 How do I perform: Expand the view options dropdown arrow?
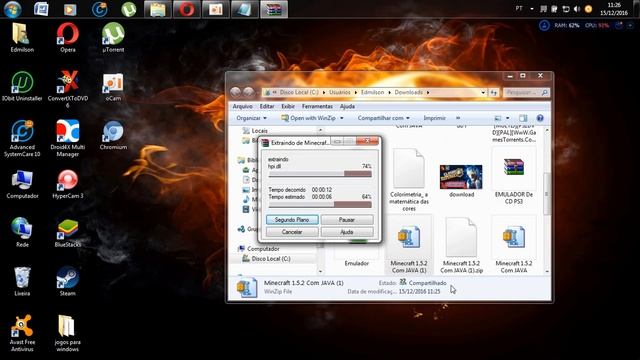508,118
